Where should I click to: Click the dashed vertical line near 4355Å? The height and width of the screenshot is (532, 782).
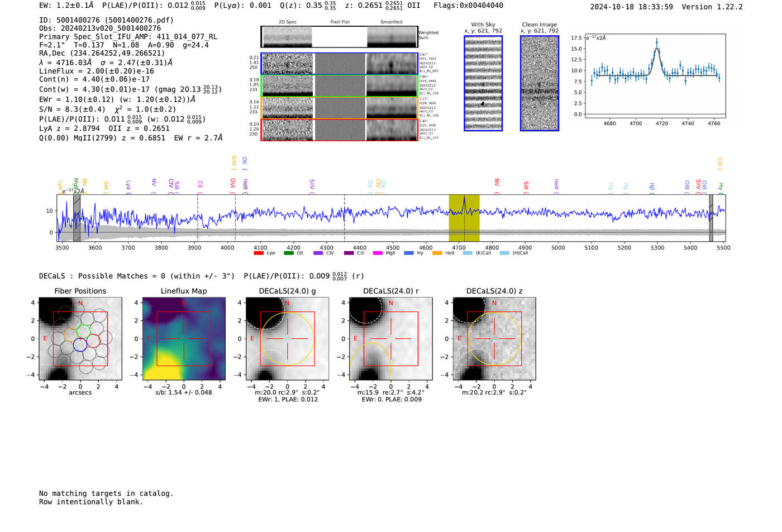point(345,218)
